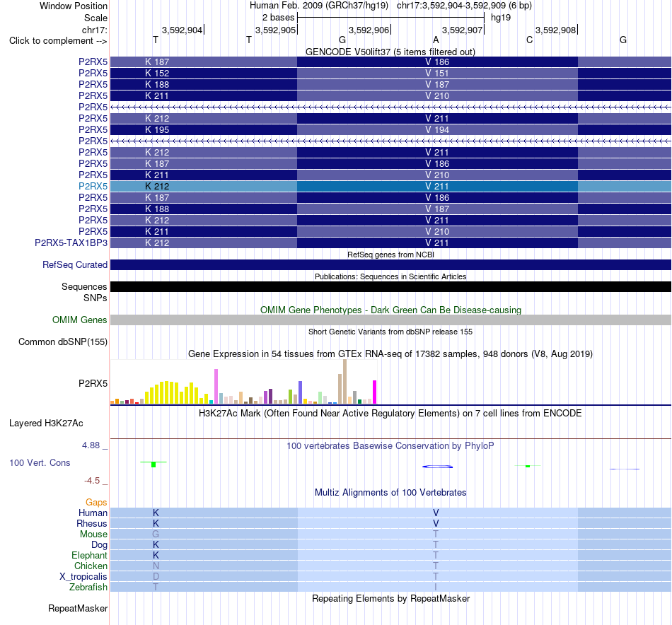Screen dimensions: 672x625
Task: Click the G residue in Mouse row
Action: pos(156,535)
